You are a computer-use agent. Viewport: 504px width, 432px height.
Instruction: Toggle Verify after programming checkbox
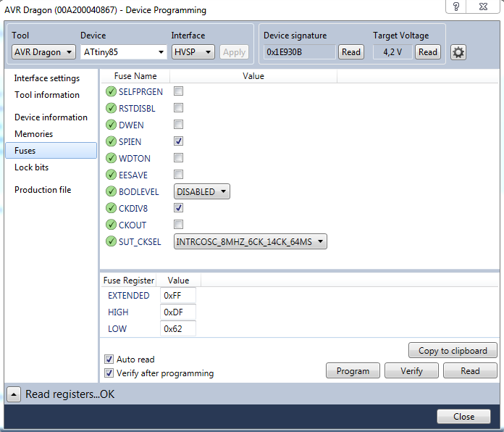pos(109,373)
